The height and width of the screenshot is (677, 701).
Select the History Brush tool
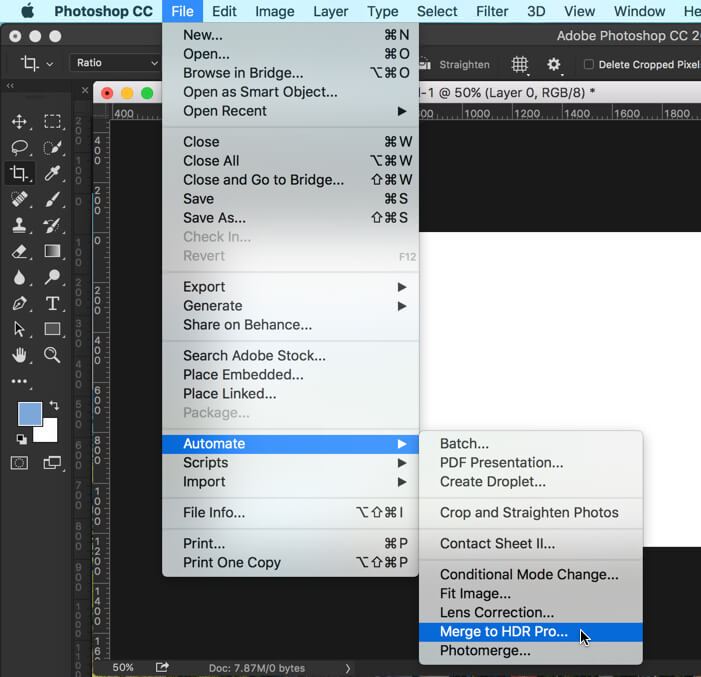(x=52, y=225)
